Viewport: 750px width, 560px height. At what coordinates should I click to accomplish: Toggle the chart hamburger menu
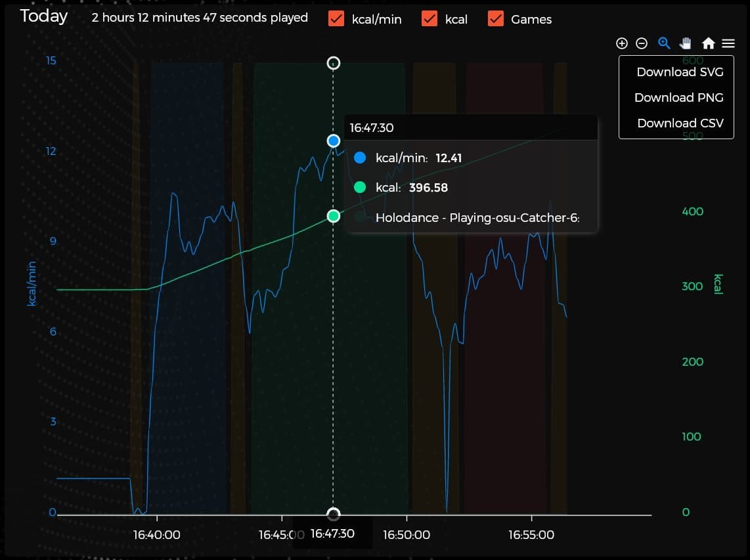728,43
